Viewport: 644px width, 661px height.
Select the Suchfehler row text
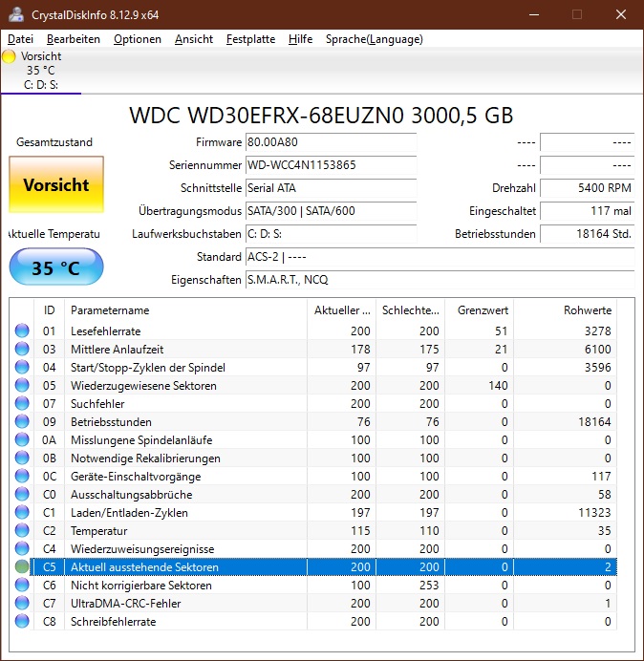coord(97,404)
